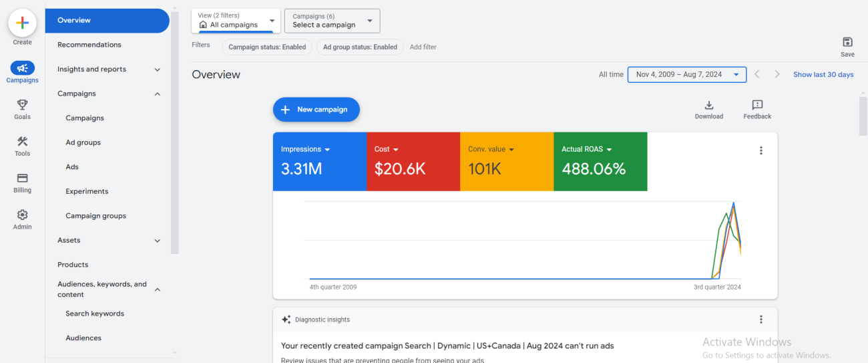Screen dimensions: 868x363
Task: Click the Save floppy disk icon
Action: click(847, 42)
